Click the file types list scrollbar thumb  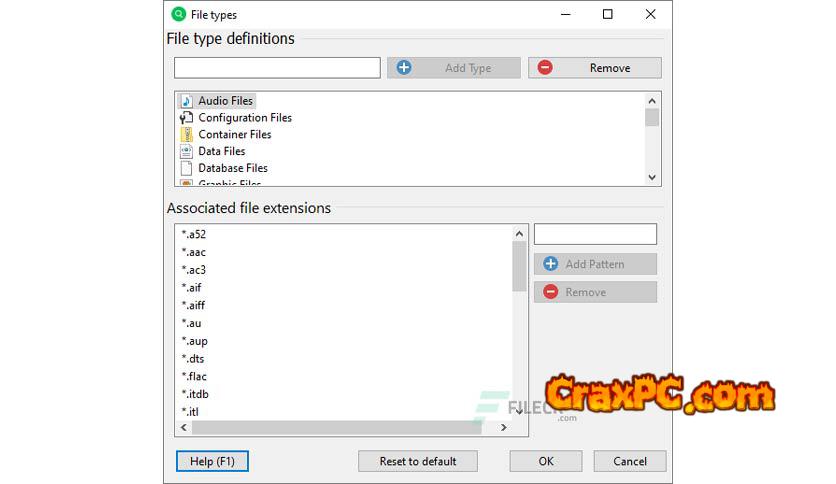[x=652, y=117]
